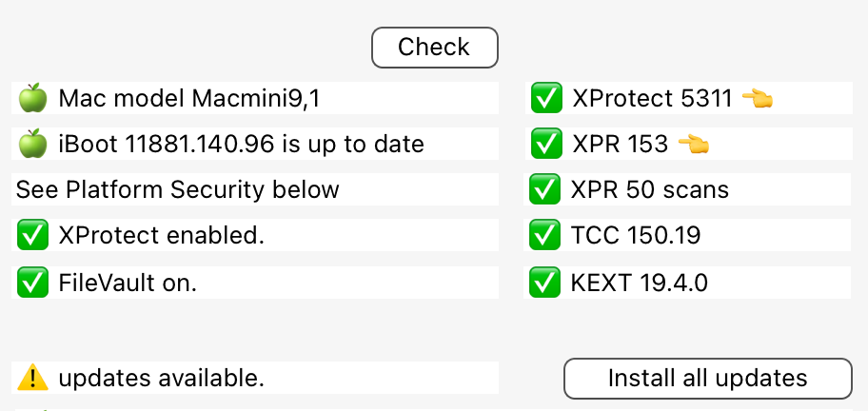Click pointing hand icon after XProtect 5311
The image size is (868, 411).
tap(757, 98)
